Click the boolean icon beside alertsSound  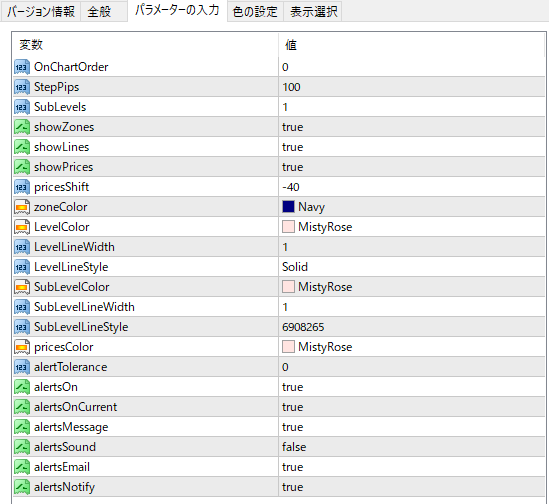coord(22,447)
